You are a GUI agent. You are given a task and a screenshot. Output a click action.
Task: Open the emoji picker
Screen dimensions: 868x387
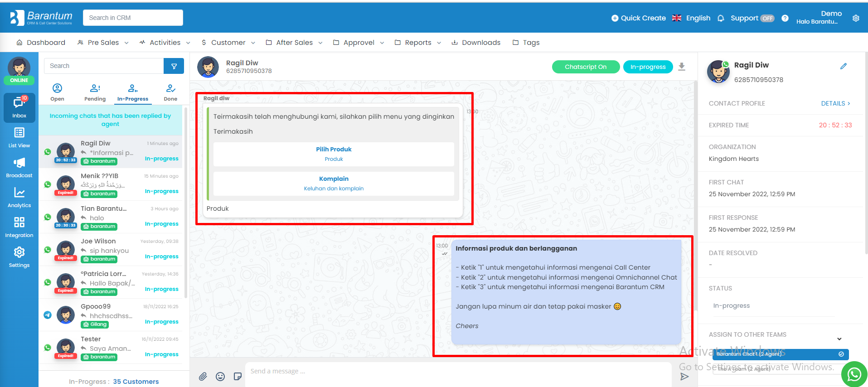pos(220,376)
